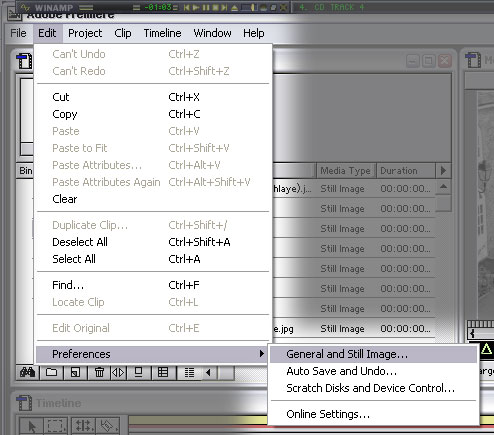The height and width of the screenshot is (435, 494).
Task: Select the e.jpg Still Image row
Action: coord(354,329)
